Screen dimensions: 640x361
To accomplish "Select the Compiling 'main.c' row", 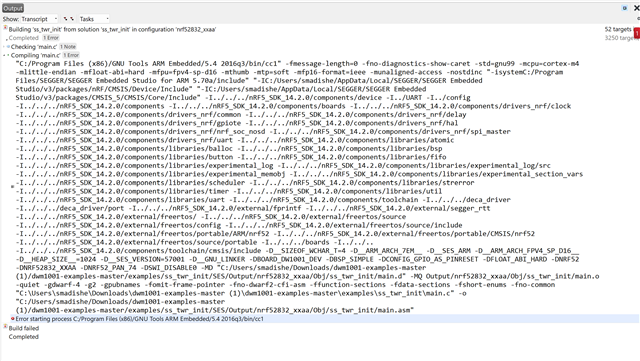I will coord(36,55).
